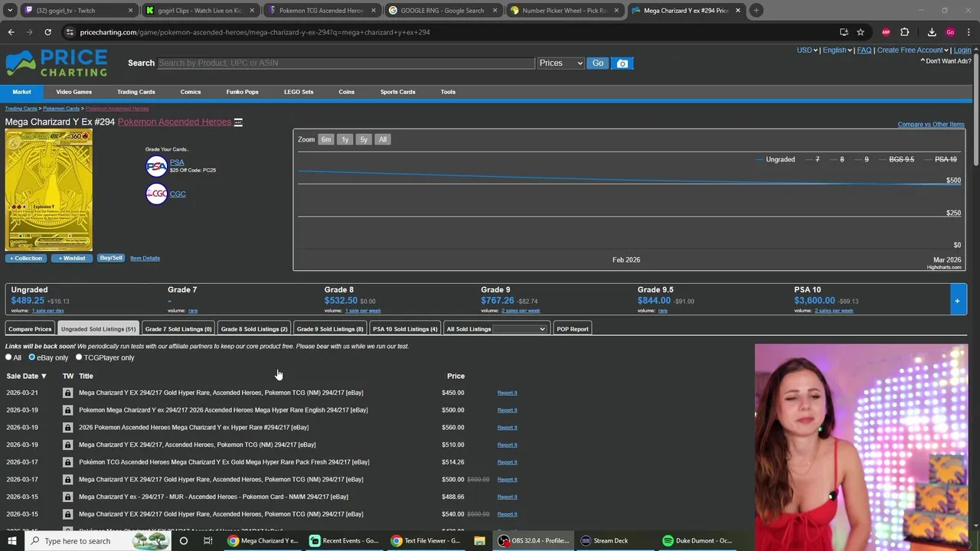
Task: Open the browser extensions puzzle icon
Action: point(904,32)
